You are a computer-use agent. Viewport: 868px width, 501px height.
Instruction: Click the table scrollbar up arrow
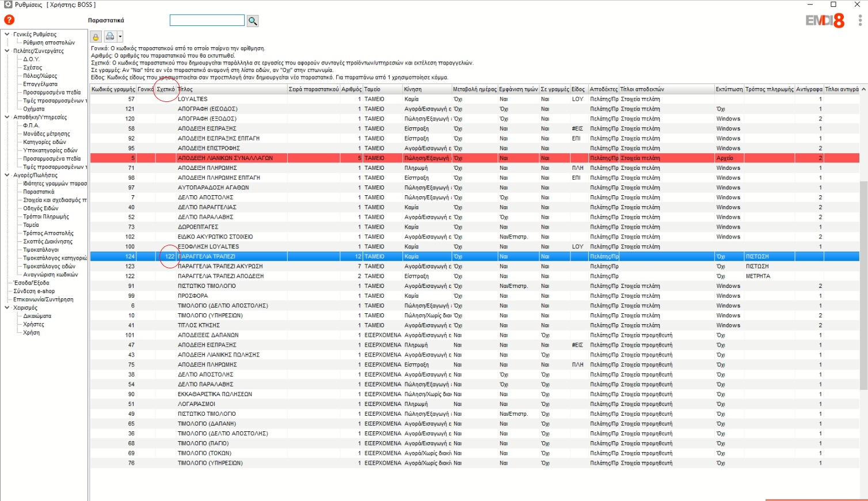click(863, 89)
